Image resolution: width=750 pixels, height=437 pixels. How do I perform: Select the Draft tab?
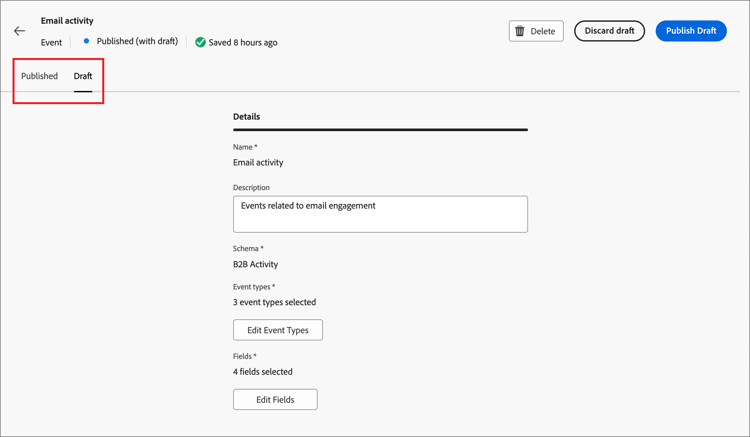coord(83,76)
